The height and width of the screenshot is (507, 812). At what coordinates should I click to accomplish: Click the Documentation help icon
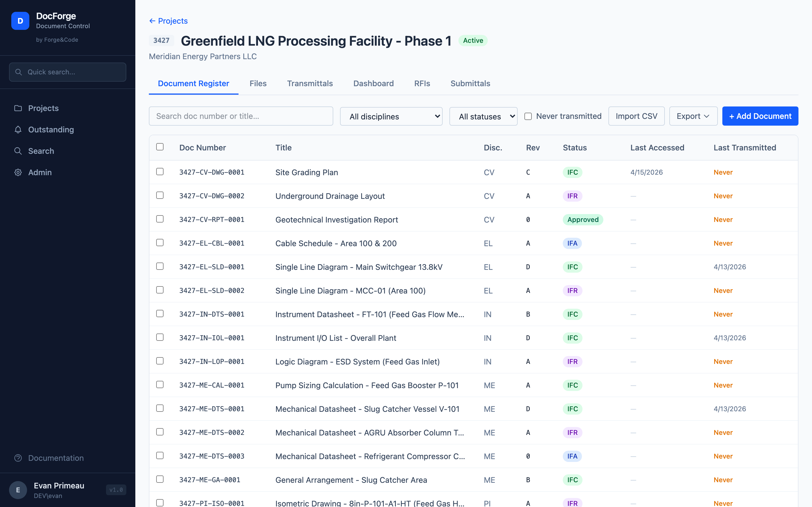click(x=18, y=458)
